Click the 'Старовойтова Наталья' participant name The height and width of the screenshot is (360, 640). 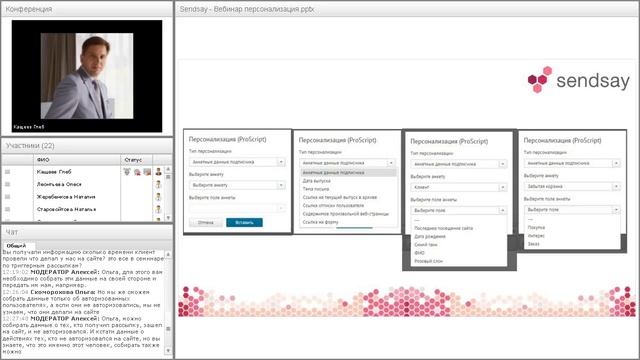coord(67,209)
